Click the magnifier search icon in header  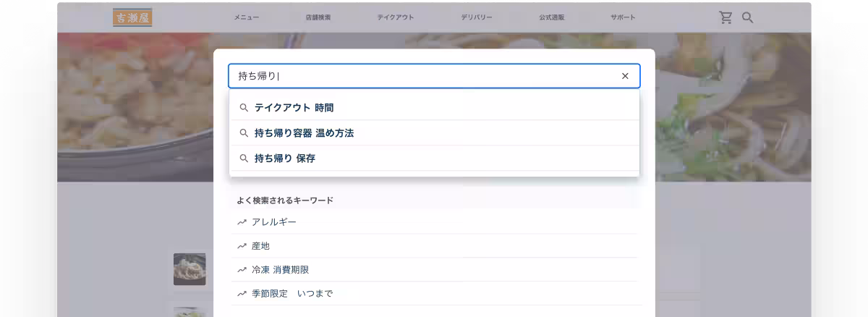[x=748, y=17]
